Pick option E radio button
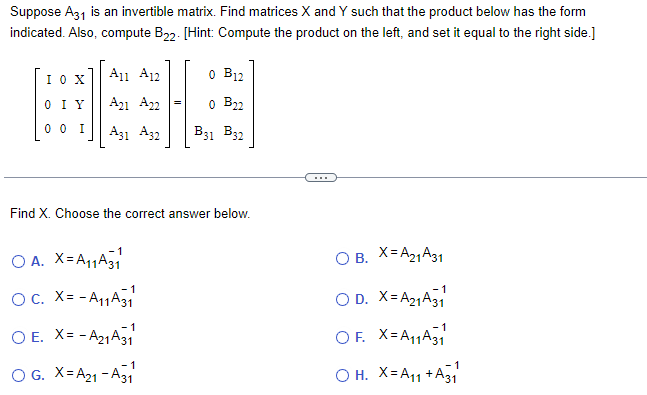The image size is (647, 395). [x=18, y=337]
